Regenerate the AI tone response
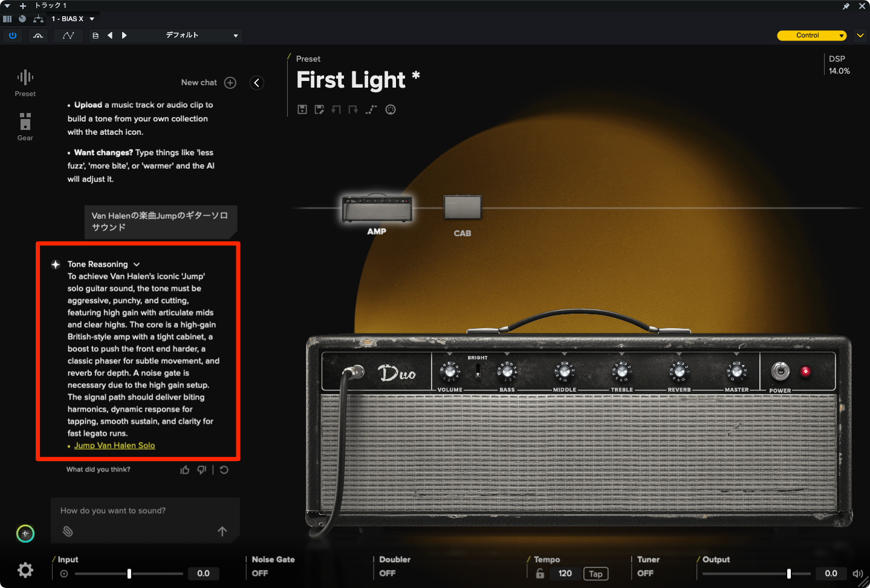 coord(224,470)
